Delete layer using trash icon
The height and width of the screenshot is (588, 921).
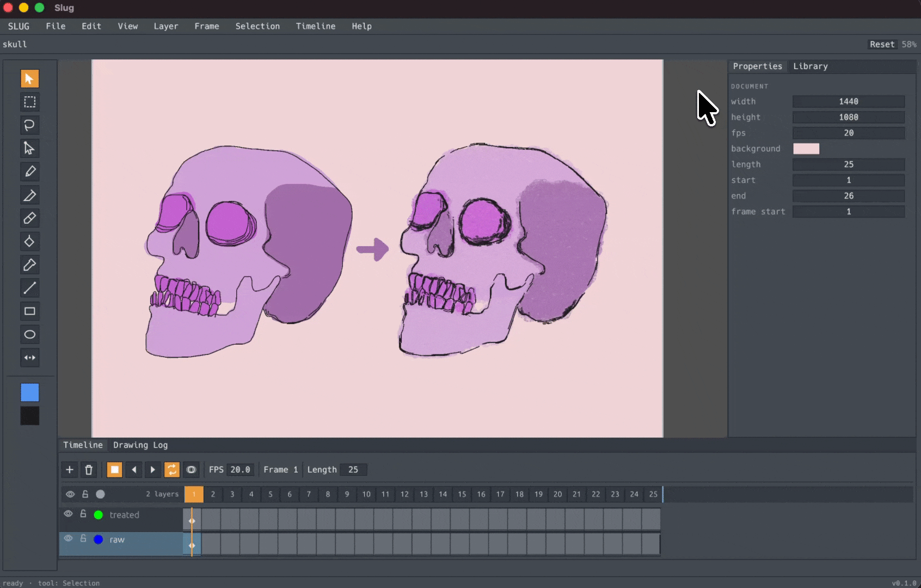[x=89, y=469]
